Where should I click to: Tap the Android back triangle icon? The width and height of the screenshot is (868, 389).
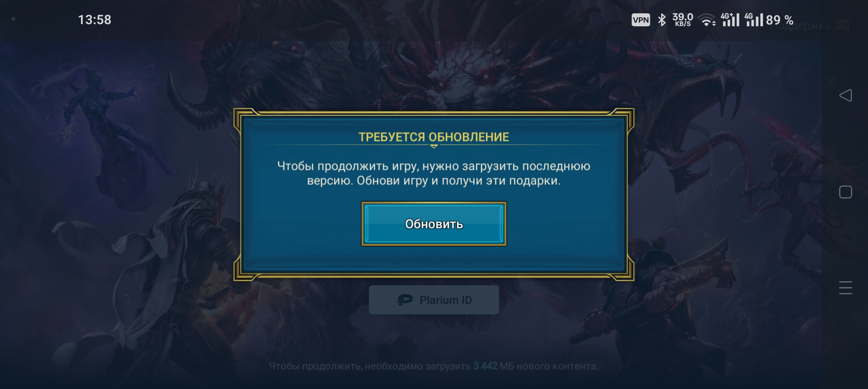[x=846, y=95]
